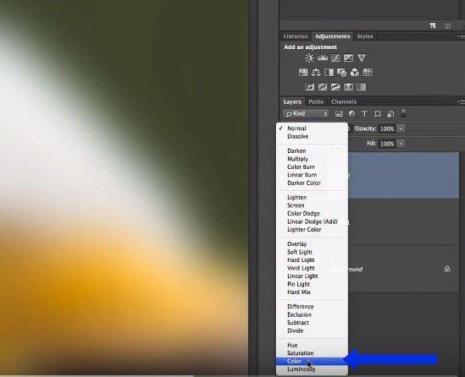Open the Kind filter dropdown
The width and height of the screenshot is (465, 377).
pos(306,114)
